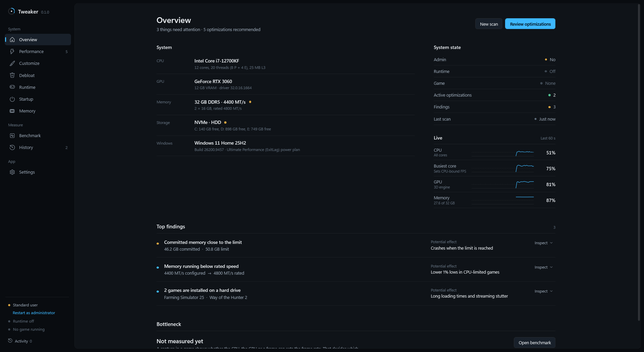Viewport: 644px width, 352px height.
Task: Click the Memory chip icon in sidebar
Action: click(12, 111)
